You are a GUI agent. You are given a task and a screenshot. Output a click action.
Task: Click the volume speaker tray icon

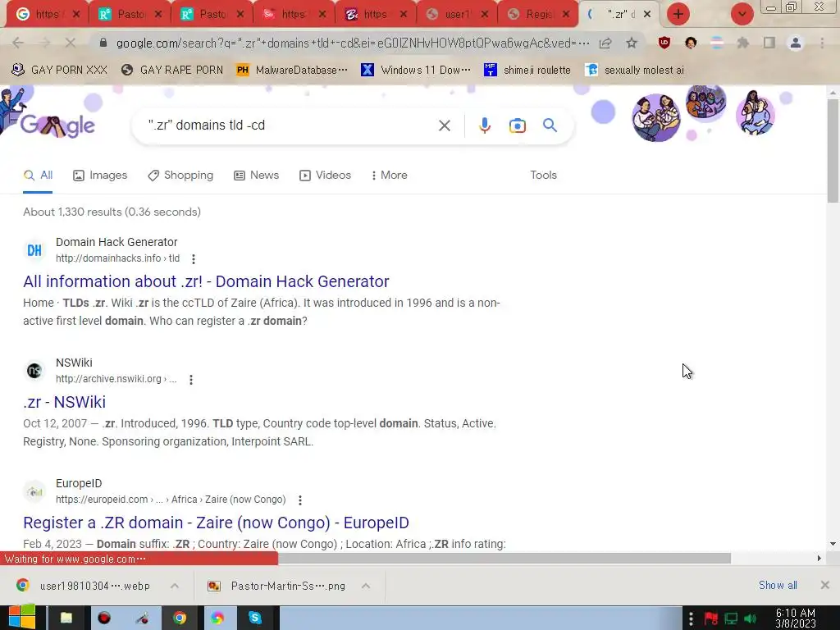click(751, 619)
